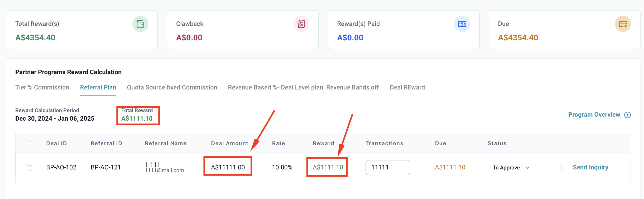Click the Reward(s) Paid cash icon
Screen dimensions: 644x199
462,24
